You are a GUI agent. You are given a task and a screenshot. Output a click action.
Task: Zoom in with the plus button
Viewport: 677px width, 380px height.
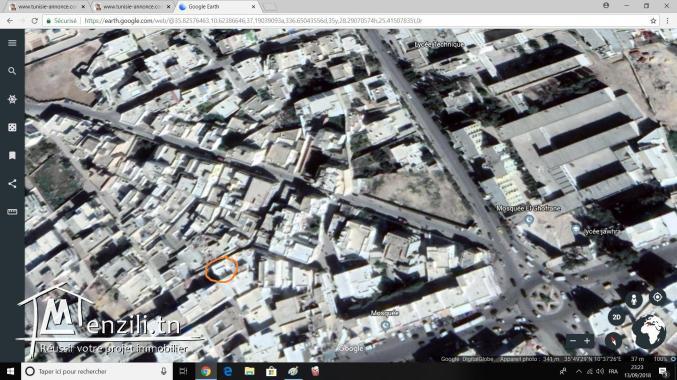coord(587,341)
